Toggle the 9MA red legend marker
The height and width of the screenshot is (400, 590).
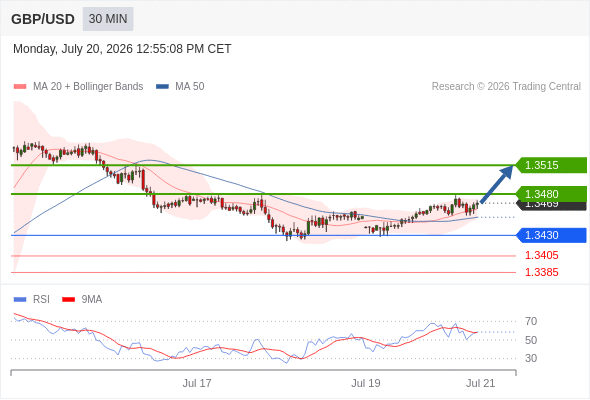[68, 300]
